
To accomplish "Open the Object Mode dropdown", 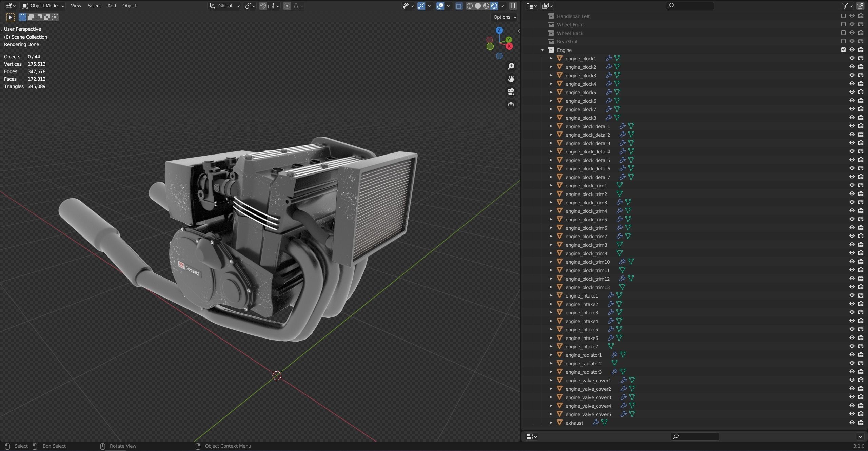I will coord(43,6).
